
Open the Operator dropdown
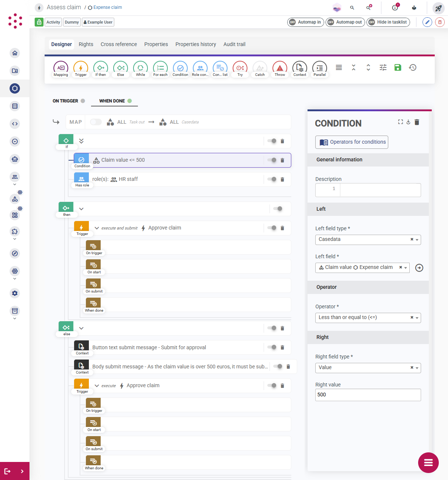point(368,318)
